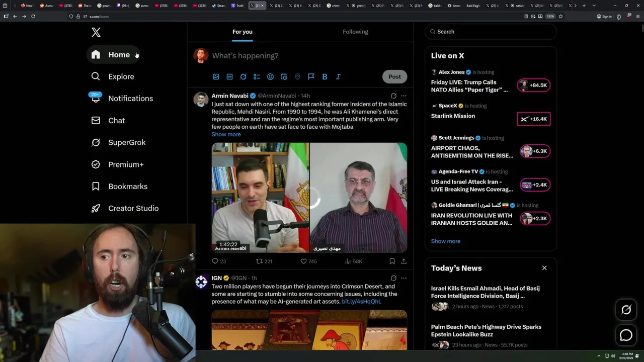Click the X logo above Home
The height and width of the screenshot is (362, 644).
tap(96, 33)
